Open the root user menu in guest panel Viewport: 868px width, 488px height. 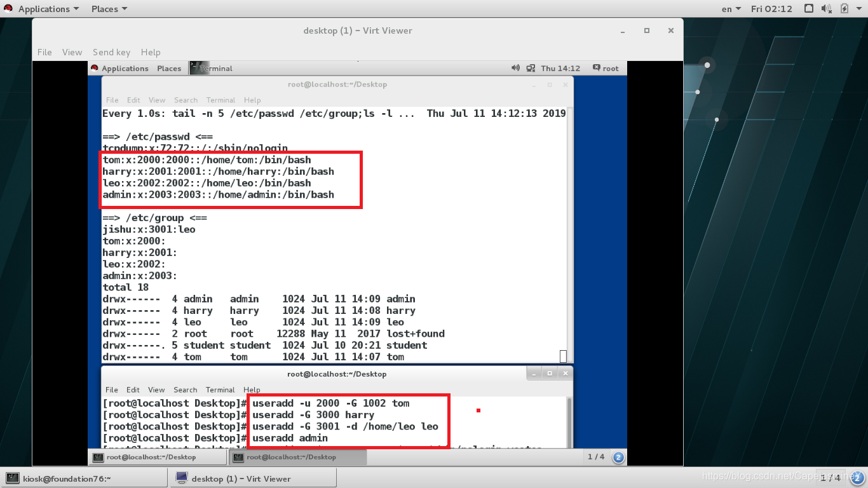(x=606, y=68)
